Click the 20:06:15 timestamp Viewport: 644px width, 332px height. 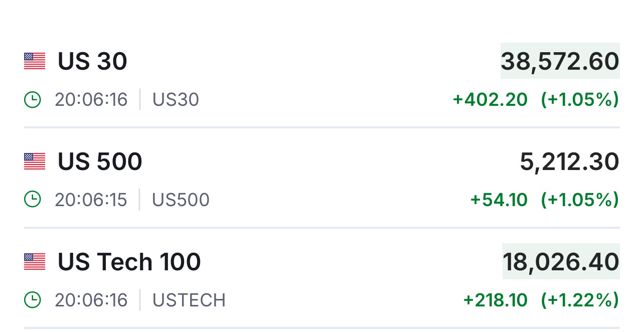[91, 200]
